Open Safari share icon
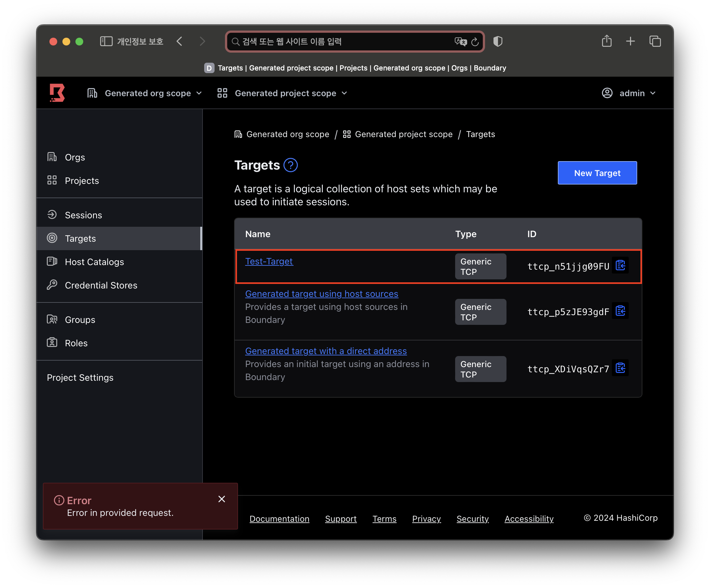 coord(607,41)
